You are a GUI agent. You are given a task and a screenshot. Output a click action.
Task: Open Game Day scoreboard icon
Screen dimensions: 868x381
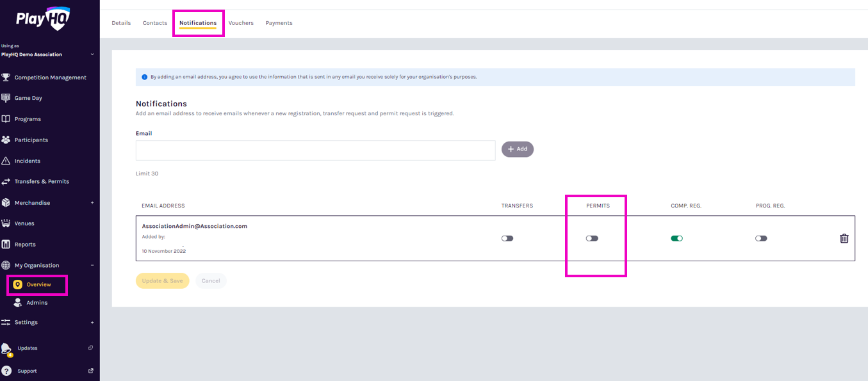(6, 98)
